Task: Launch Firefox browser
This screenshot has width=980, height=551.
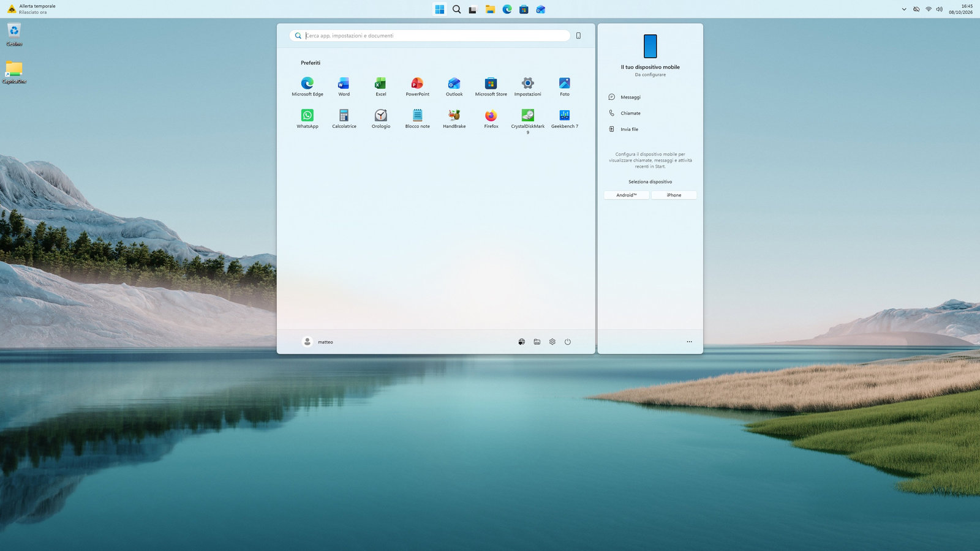Action: point(491,118)
